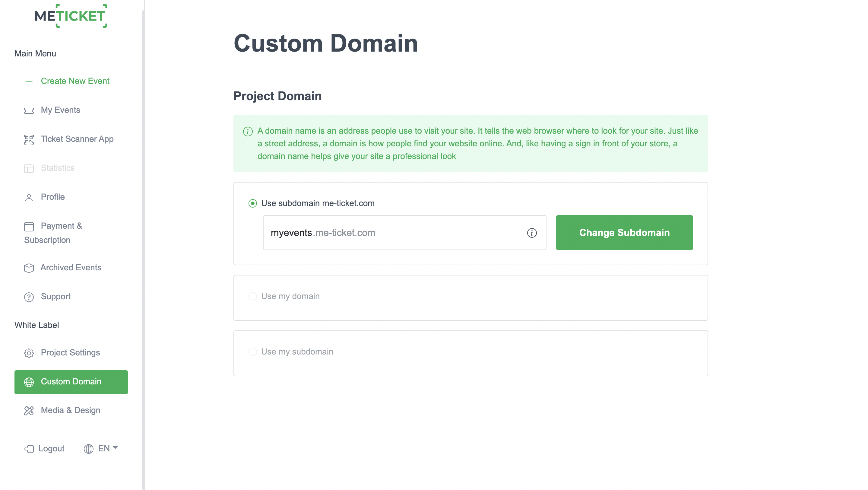The height and width of the screenshot is (490, 868).
Task: Click the question mark Support icon
Action: tap(29, 297)
